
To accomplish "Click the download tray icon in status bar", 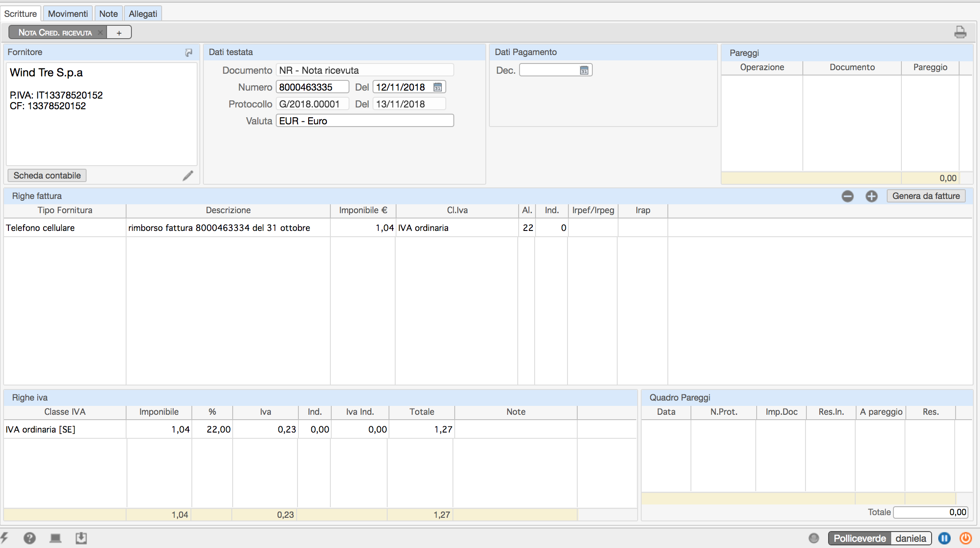I will click(x=81, y=538).
